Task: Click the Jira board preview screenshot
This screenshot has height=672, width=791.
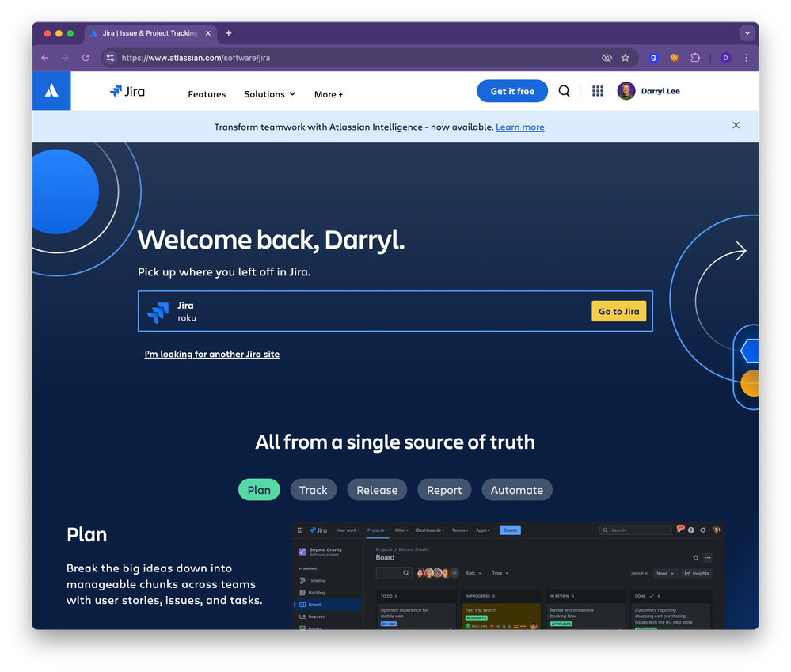Action: point(508,575)
